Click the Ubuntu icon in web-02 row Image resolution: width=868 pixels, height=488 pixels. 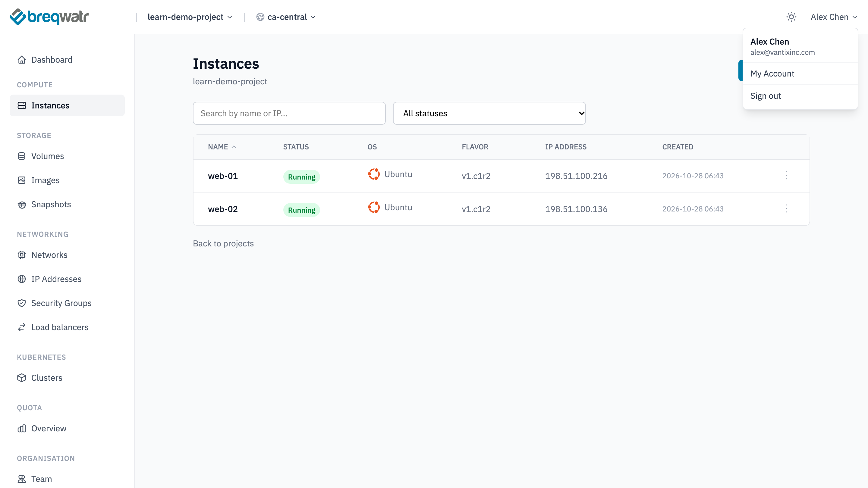[x=374, y=207]
